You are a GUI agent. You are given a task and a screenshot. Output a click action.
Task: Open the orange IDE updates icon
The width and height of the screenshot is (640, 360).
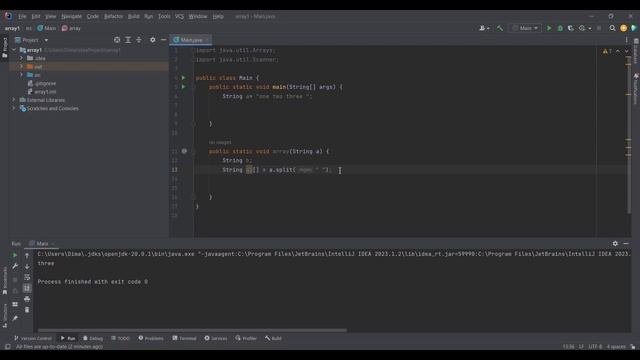pyautogui.click(x=623, y=28)
